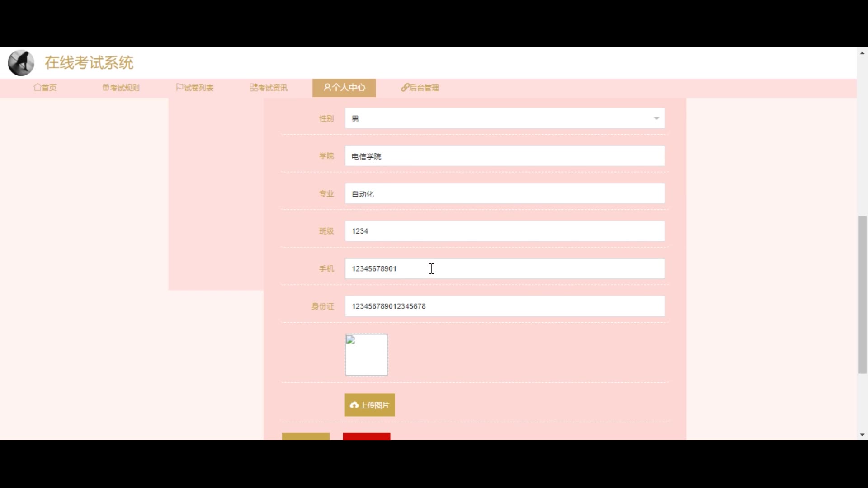
Task: Click the home icon beside 首页
Action: 38,88
